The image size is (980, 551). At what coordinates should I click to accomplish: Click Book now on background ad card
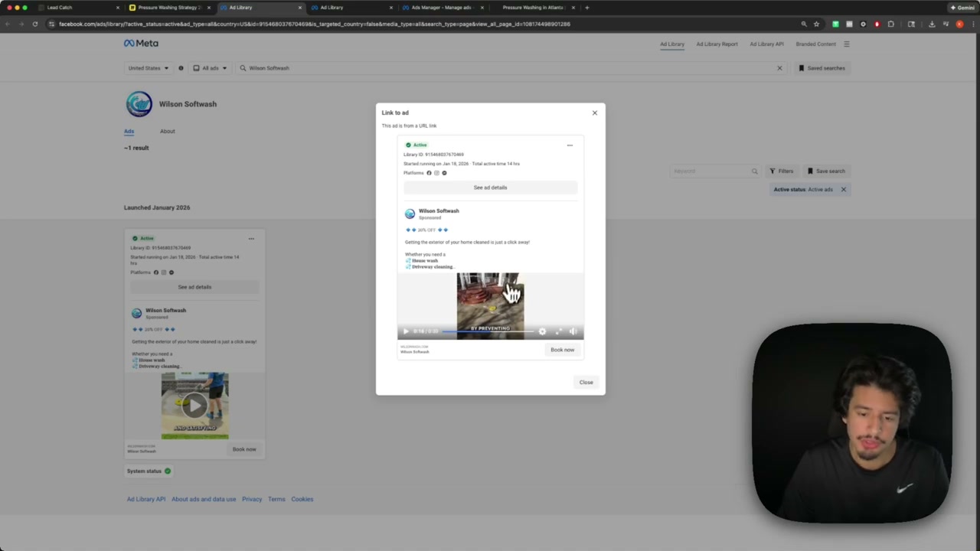click(244, 449)
